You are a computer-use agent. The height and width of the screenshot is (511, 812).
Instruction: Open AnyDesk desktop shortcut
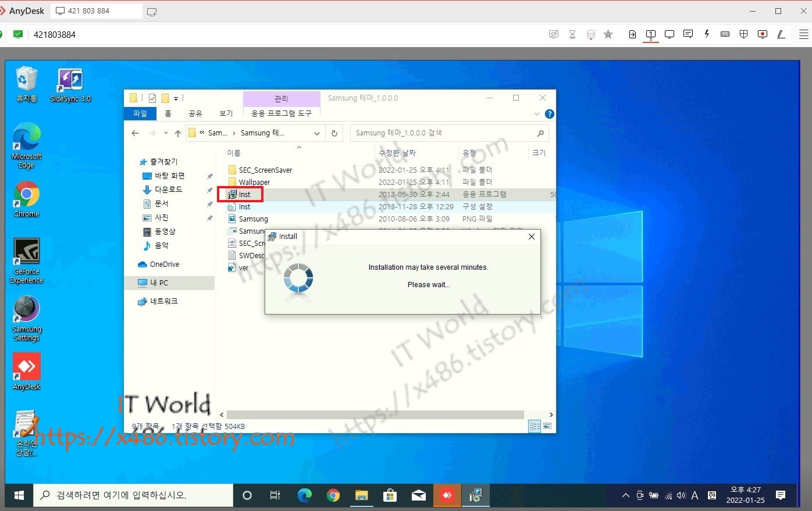coord(26,371)
